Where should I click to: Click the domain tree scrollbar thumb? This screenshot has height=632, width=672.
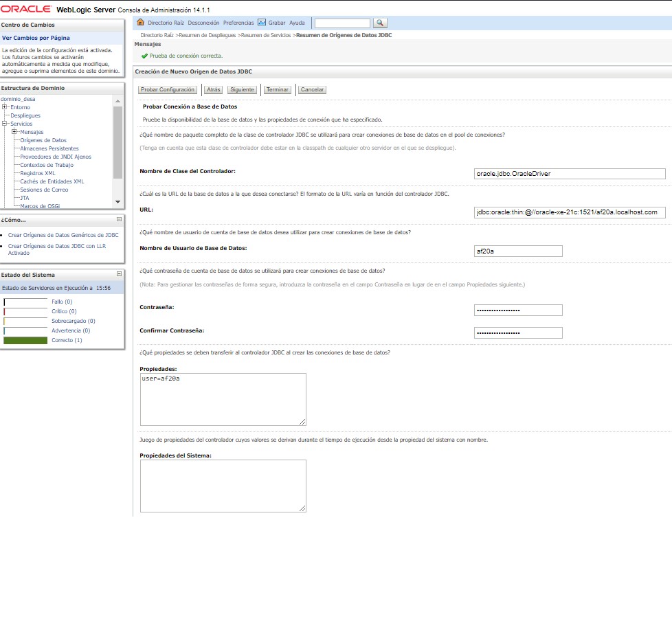(x=117, y=143)
